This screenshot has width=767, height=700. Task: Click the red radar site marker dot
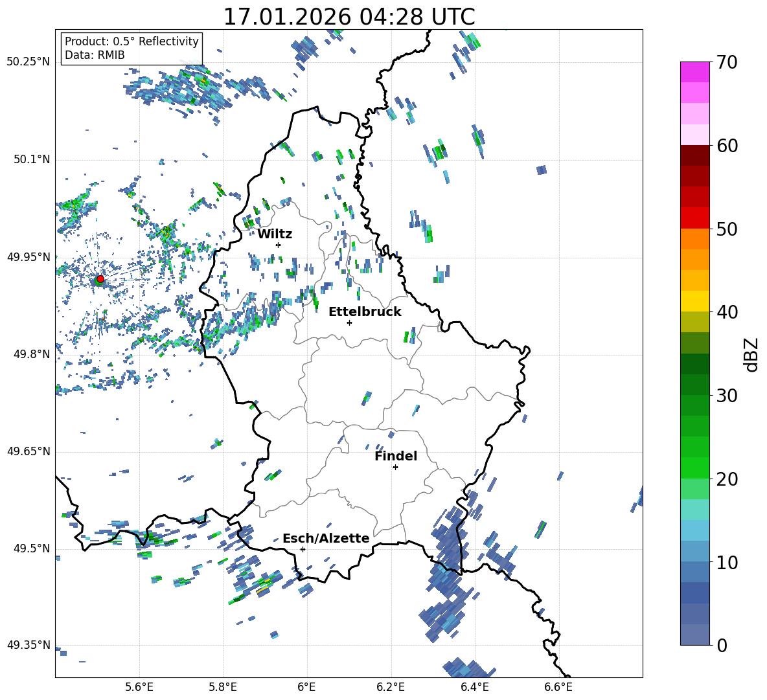(100, 279)
